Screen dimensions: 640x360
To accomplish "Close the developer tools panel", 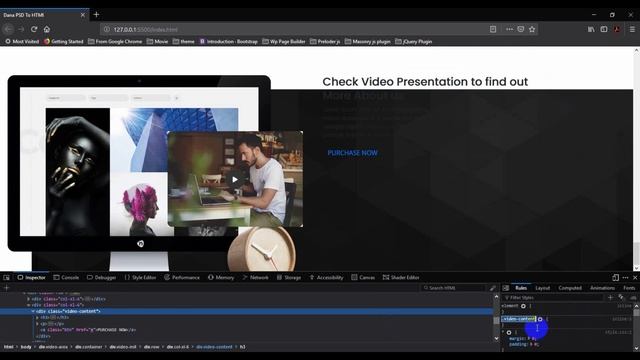I will pyautogui.click(x=635, y=278).
